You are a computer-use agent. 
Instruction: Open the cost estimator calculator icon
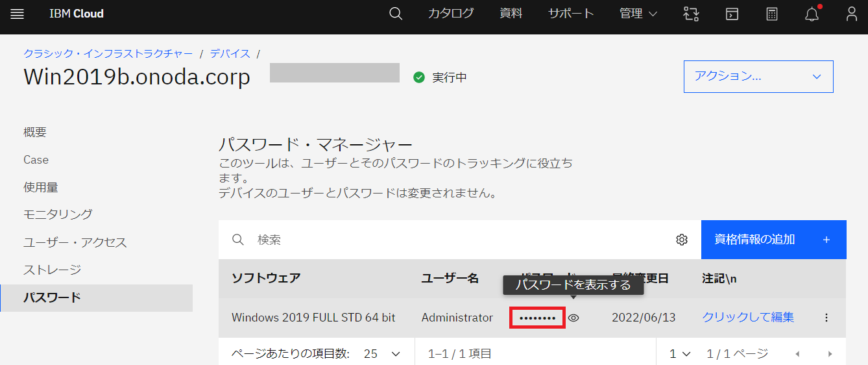772,14
